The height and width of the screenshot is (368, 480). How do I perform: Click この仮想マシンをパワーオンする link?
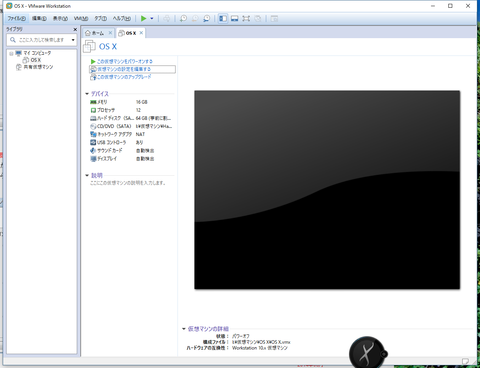click(125, 61)
